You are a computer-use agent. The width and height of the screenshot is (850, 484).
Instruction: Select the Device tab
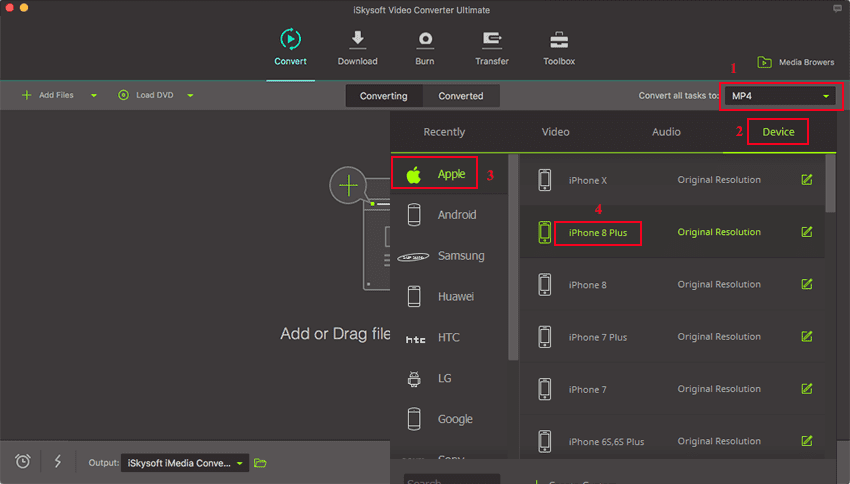778,132
